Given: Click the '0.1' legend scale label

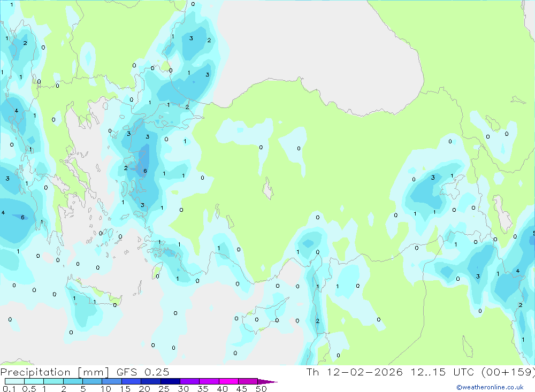Looking at the screenshot, I should (x=9, y=389).
